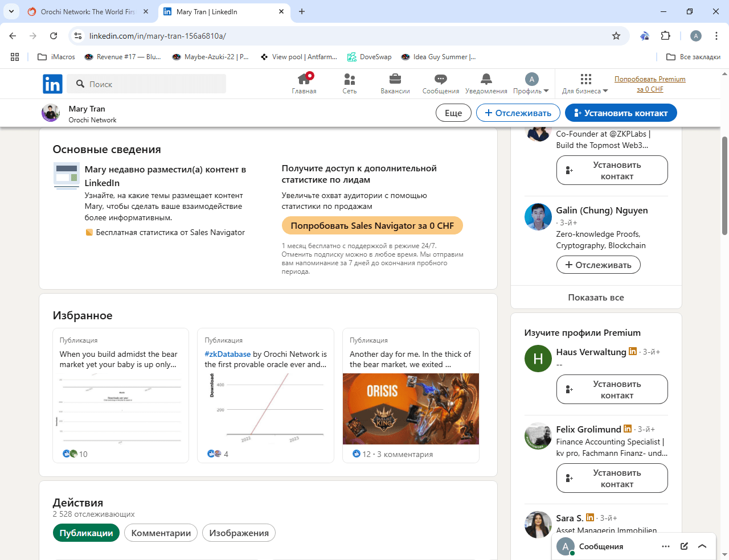View Уведомления notifications

click(486, 84)
